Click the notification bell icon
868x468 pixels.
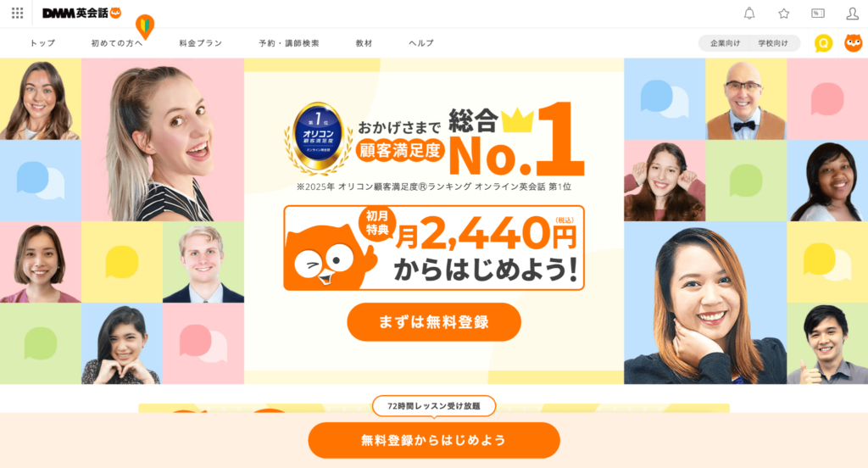coord(749,14)
